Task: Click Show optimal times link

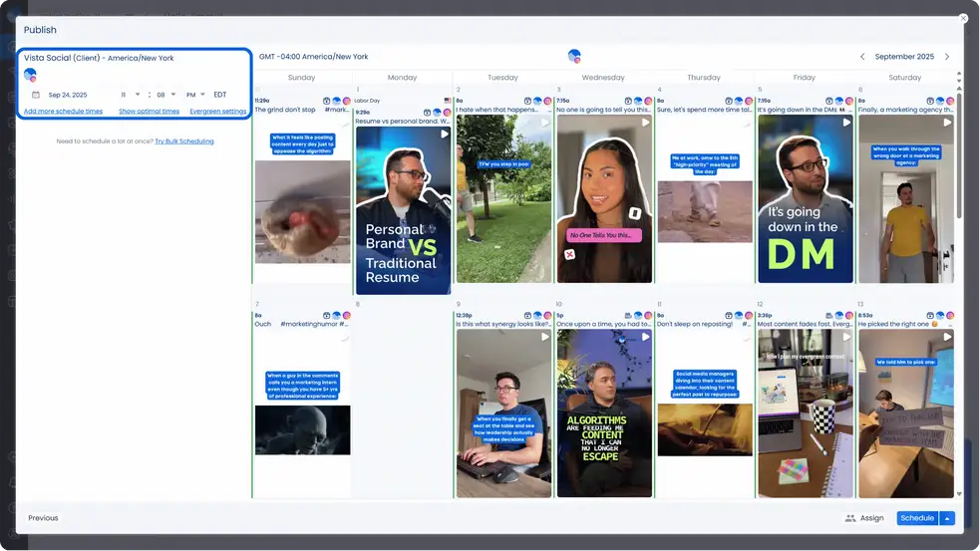Action: [149, 112]
